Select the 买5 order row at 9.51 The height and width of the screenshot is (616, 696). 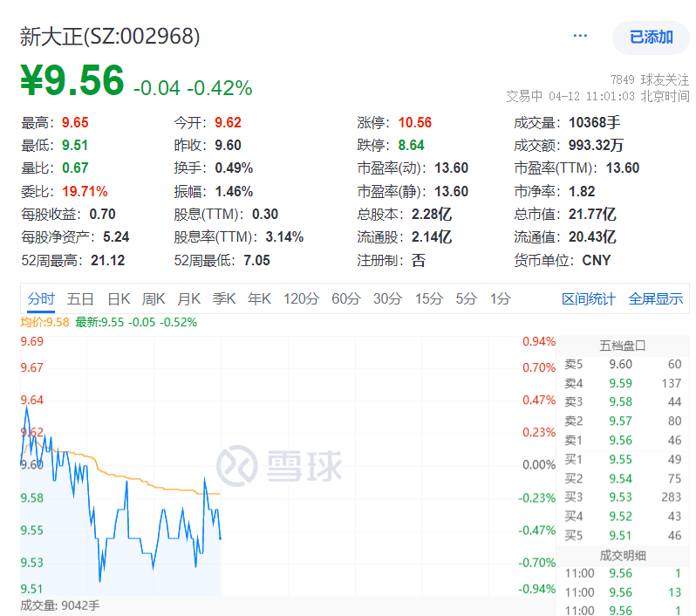click(x=623, y=536)
